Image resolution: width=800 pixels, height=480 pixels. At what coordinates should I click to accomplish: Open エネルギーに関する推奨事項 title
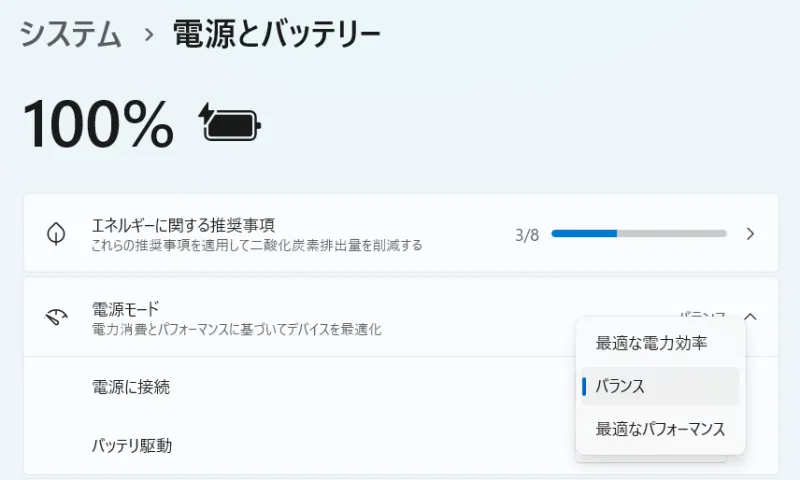pyautogui.click(x=183, y=224)
